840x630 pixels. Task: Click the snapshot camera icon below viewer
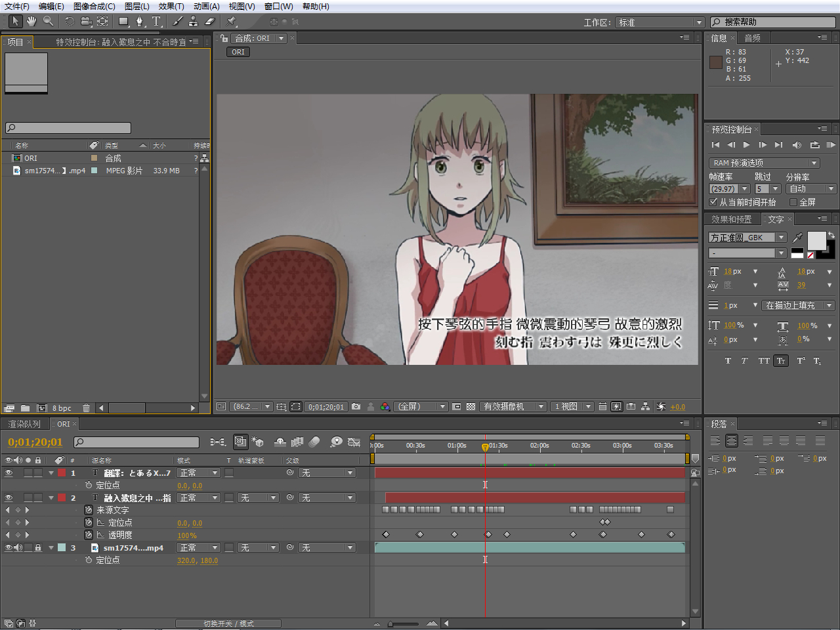point(356,407)
